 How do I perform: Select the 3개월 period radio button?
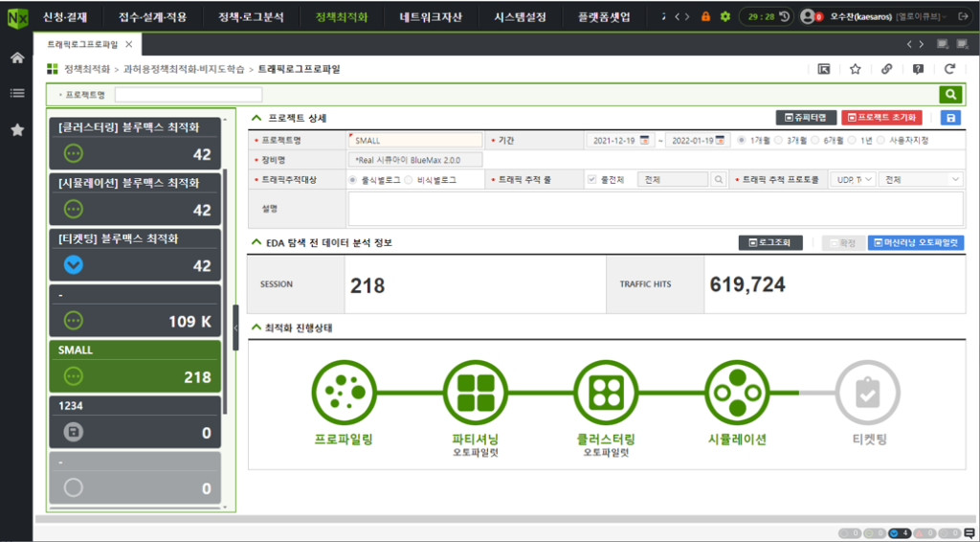click(x=777, y=140)
